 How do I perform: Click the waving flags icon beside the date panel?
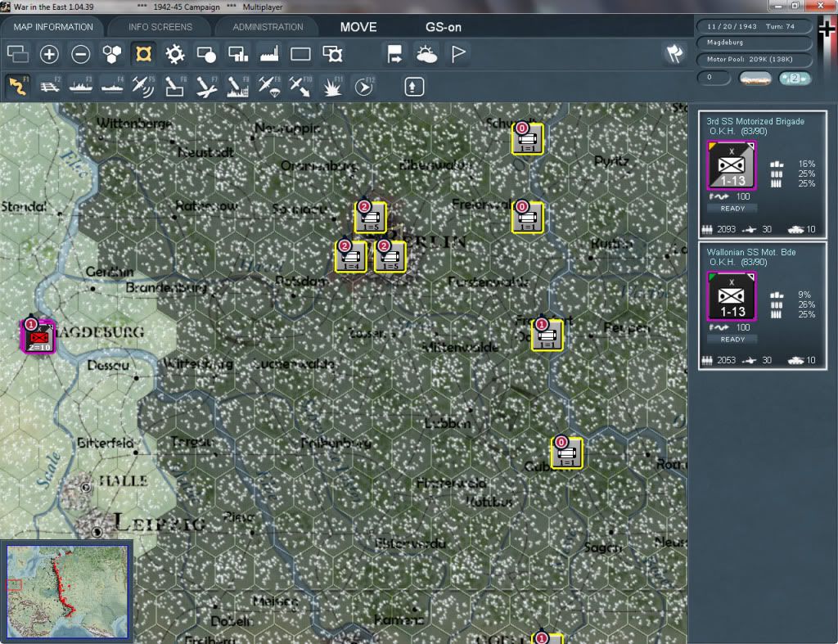tap(674, 53)
